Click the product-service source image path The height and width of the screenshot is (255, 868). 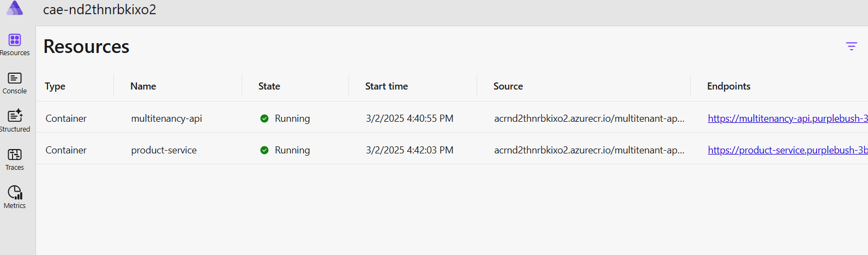[x=589, y=150]
